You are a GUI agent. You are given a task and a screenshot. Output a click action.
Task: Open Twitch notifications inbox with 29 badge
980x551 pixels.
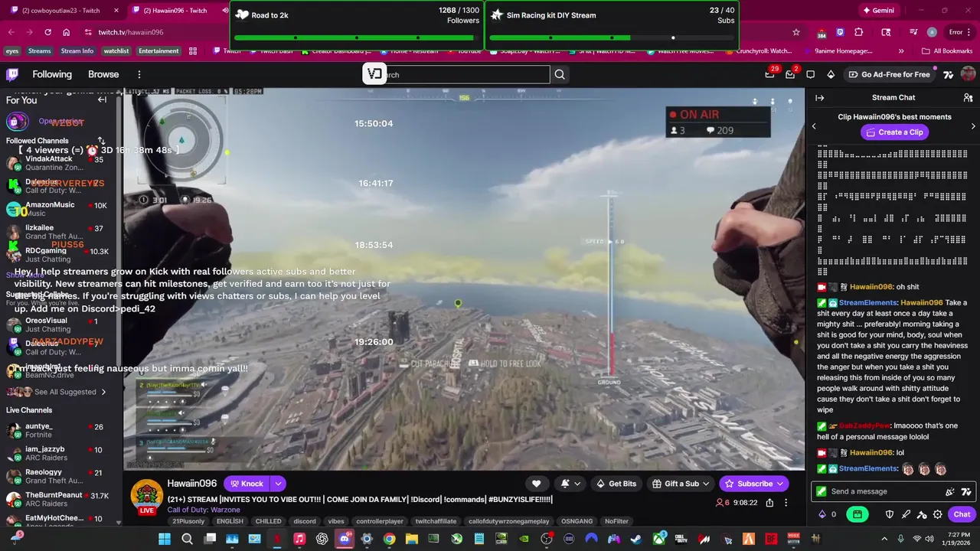pyautogui.click(x=769, y=74)
